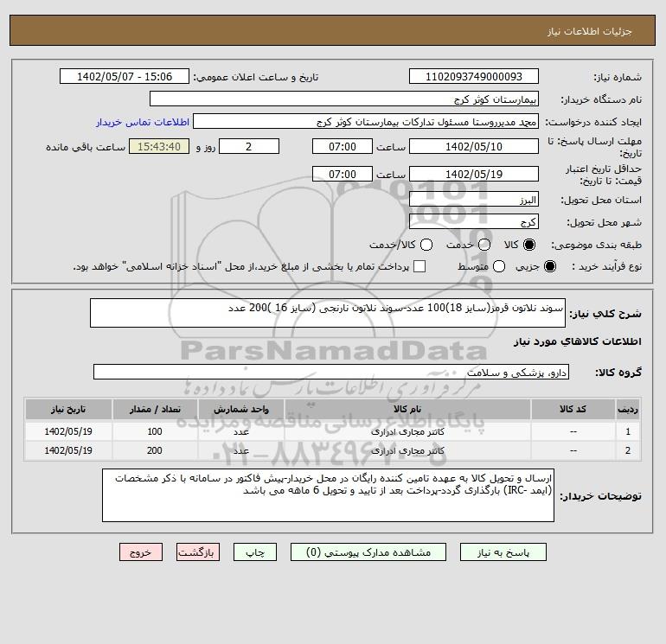Open اطلاعات تماس خریدار link

pos(143,122)
